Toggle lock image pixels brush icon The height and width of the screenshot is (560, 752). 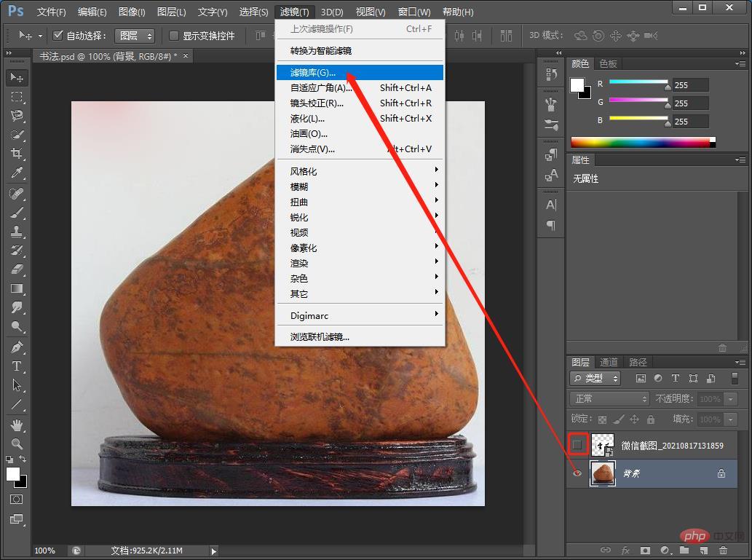pos(619,419)
